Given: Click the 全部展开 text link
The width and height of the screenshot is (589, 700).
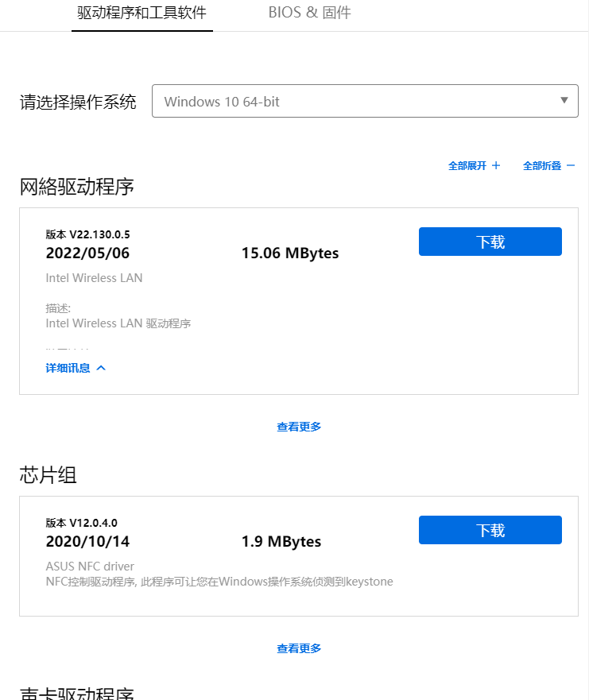Looking at the screenshot, I should click(467, 166).
